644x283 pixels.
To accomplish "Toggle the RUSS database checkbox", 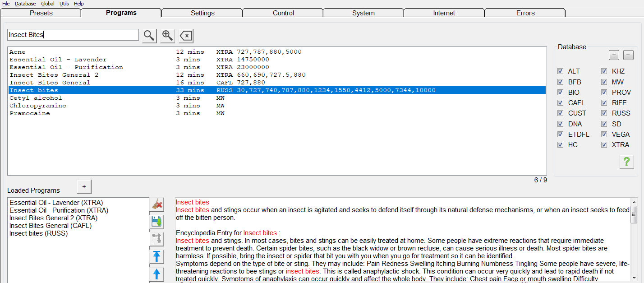I will 604,113.
